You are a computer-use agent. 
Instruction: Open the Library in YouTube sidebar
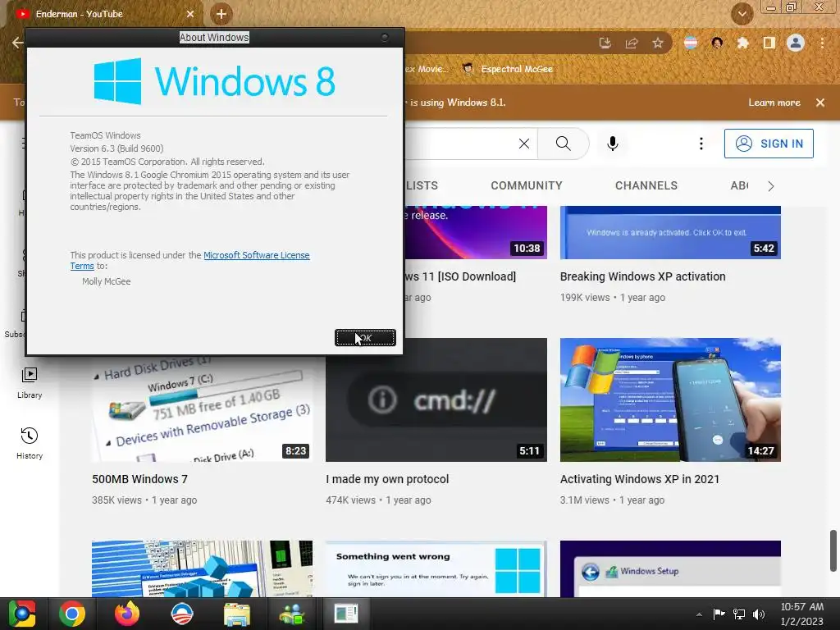(x=30, y=382)
